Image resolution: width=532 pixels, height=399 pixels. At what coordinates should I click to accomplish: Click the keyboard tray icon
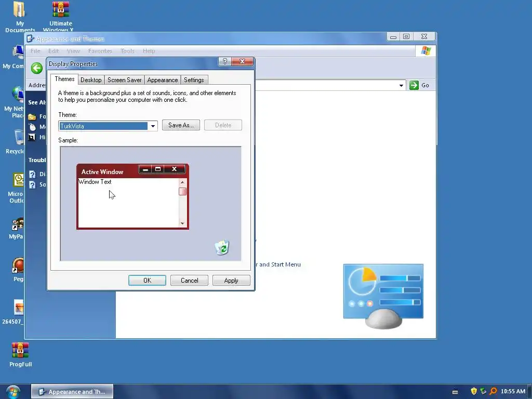pyautogui.click(x=455, y=392)
